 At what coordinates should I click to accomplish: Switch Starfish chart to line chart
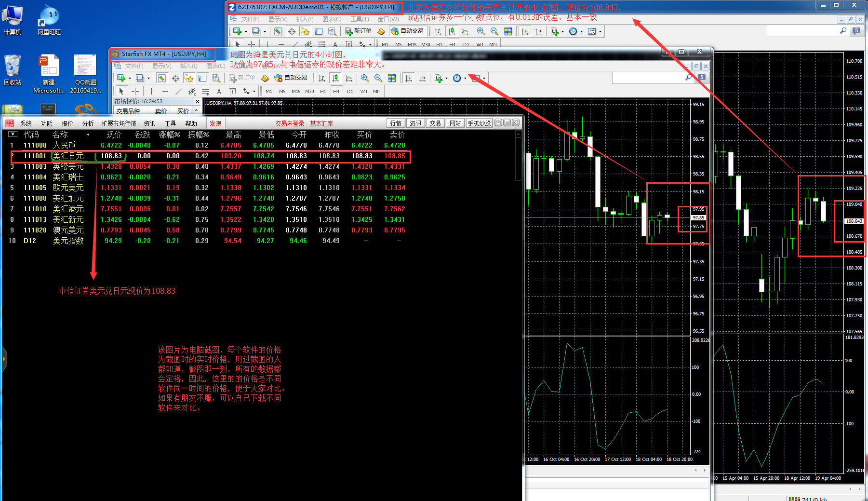click(349, 78)
